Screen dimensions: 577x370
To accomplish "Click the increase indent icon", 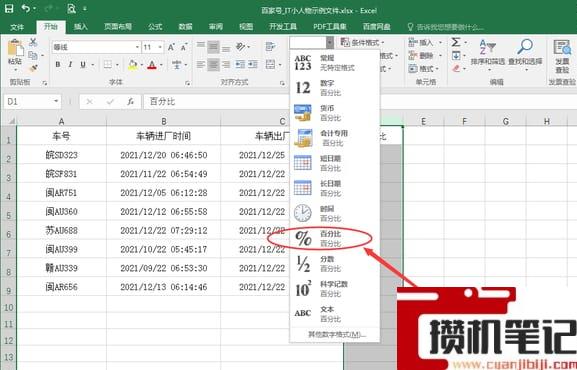I will click(x=253, y=64).
